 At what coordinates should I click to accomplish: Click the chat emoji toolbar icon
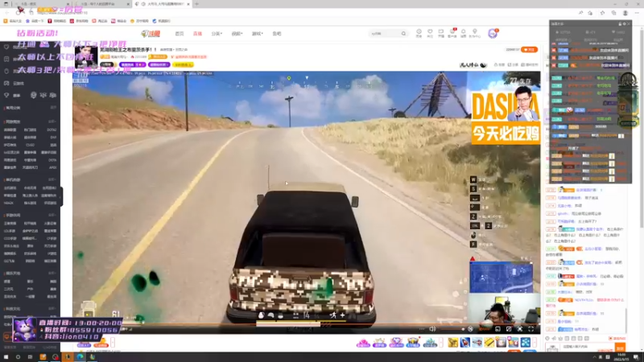(x=547, y=339)
